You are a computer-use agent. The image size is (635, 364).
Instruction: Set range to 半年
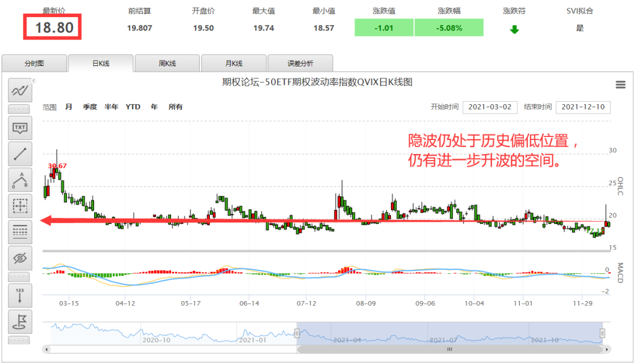(111, 107)
